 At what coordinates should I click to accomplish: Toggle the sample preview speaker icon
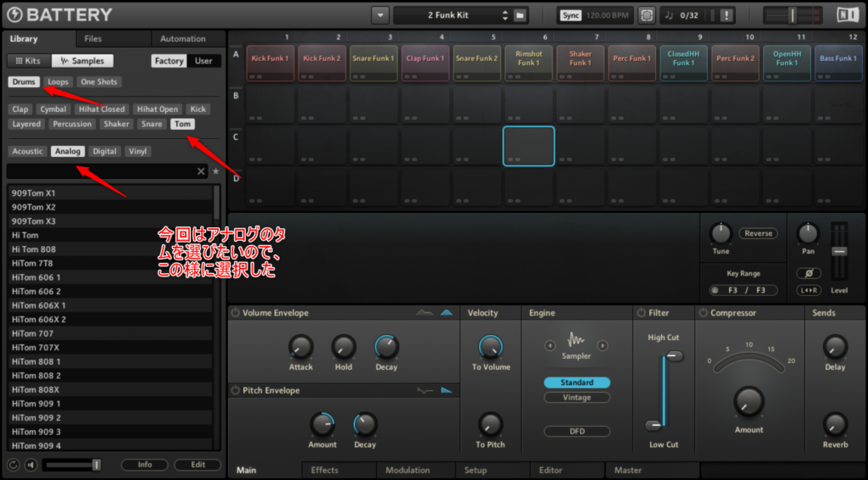(31, 465)
